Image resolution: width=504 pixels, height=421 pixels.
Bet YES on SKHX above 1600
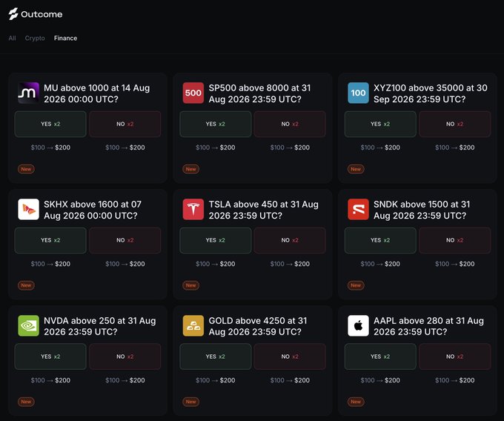pyautogui.click(x=50, y=240)
